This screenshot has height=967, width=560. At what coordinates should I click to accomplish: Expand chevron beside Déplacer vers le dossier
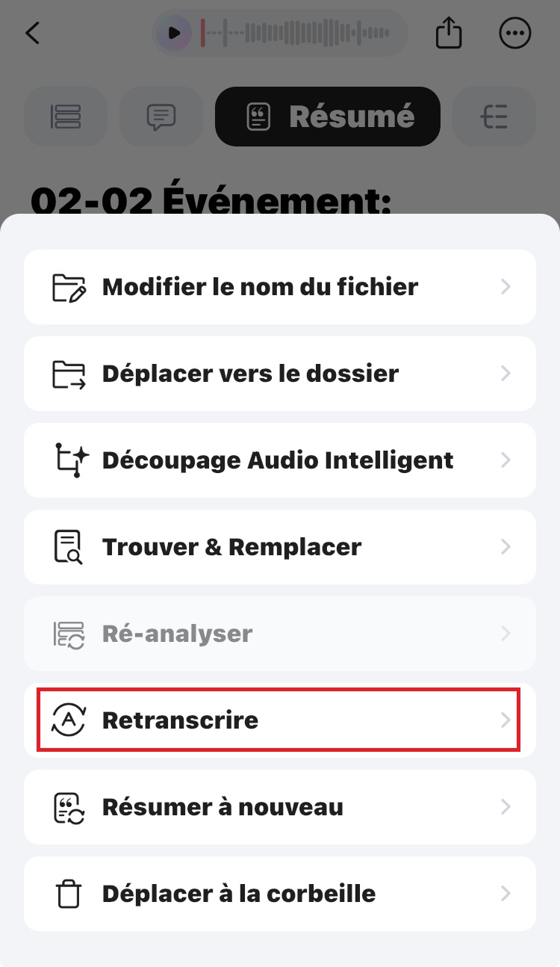tap(505, 374)
